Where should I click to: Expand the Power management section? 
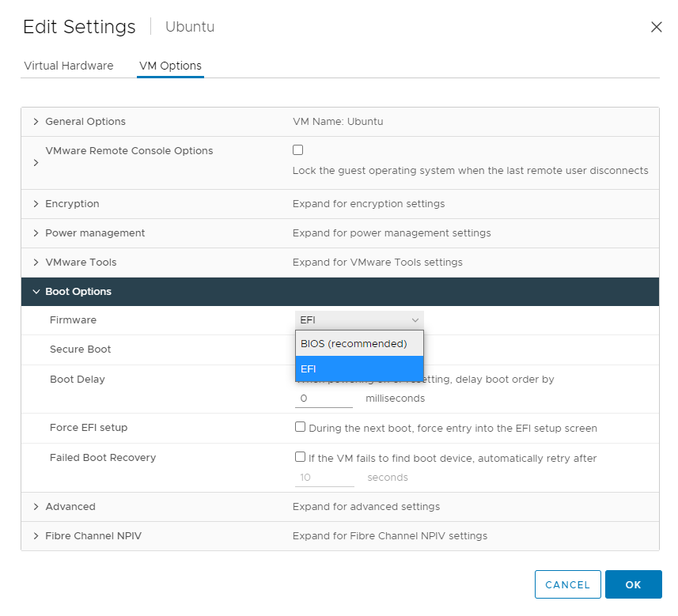pyautogui.click(x=36, y=233)
